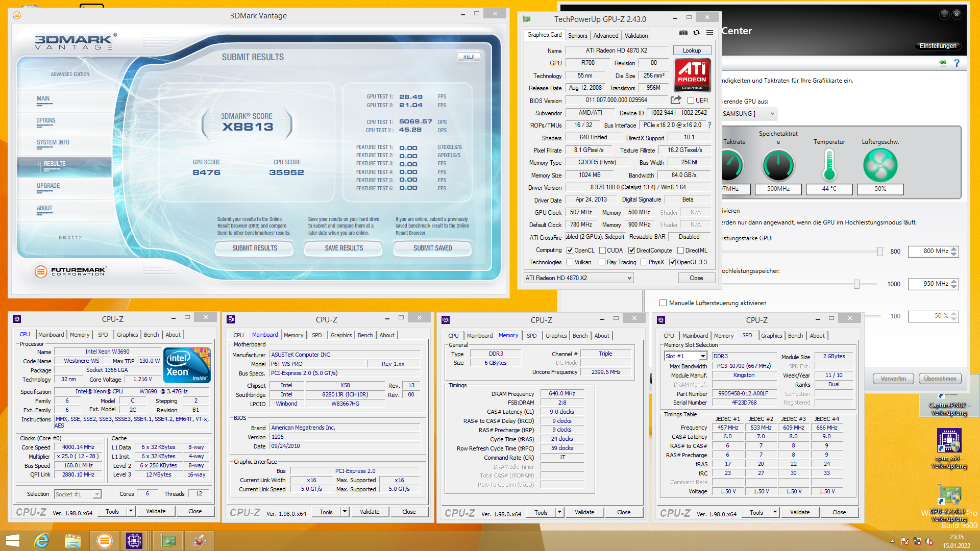Enable Manuelle Lüftersteuerung aktivieren checkbox
This screenshot has width=980, height=551.
(663, 303)
